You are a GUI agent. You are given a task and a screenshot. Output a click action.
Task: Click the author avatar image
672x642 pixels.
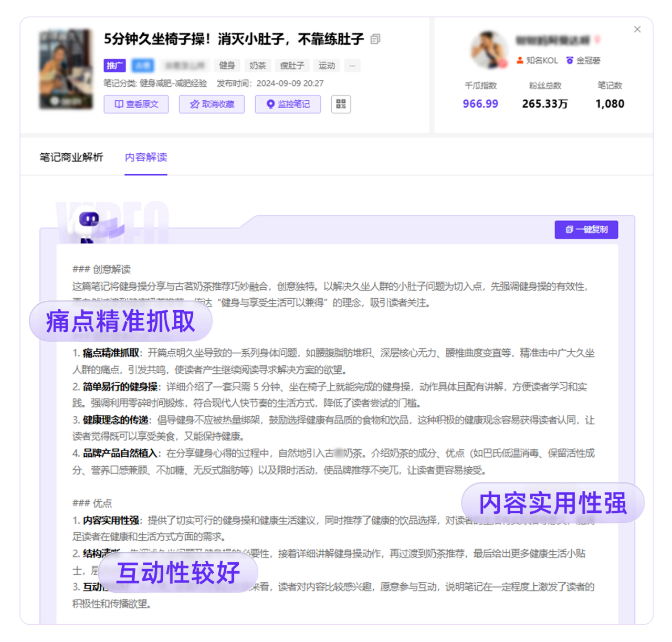click(x=489, y=50)
